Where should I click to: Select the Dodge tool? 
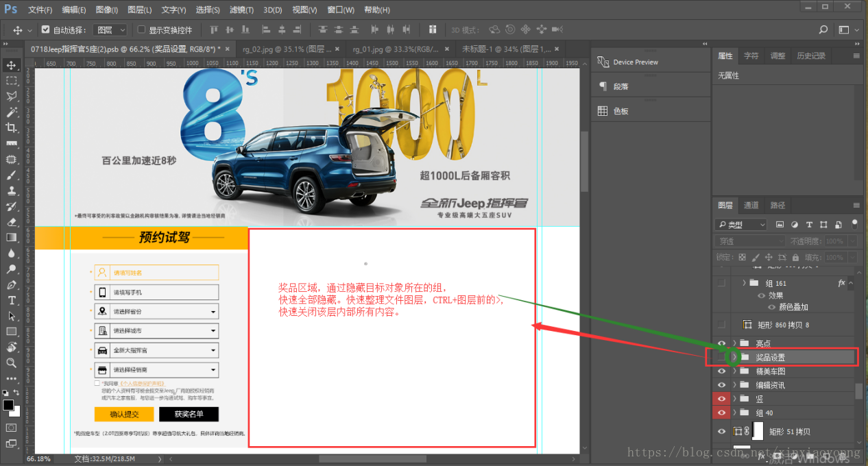11,269
